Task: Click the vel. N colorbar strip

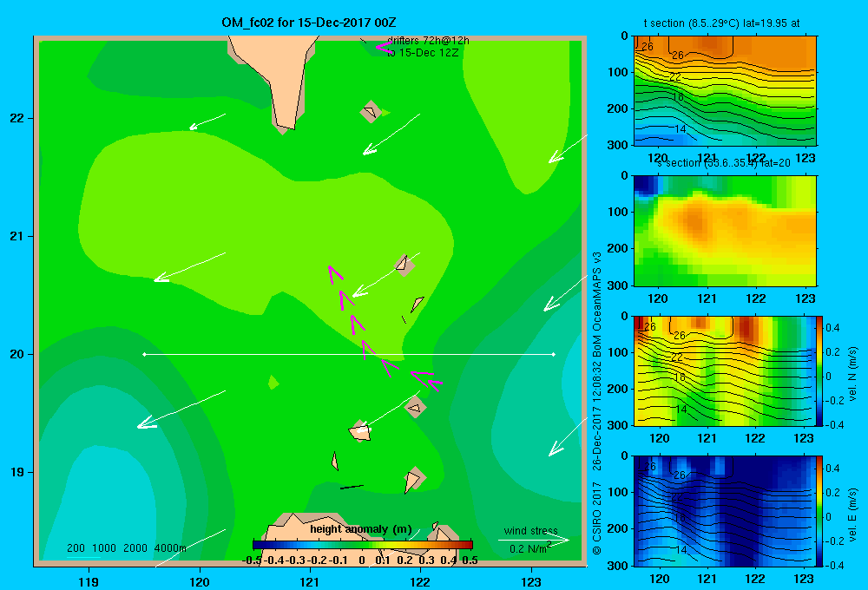Action: click(x=819, y=370)
